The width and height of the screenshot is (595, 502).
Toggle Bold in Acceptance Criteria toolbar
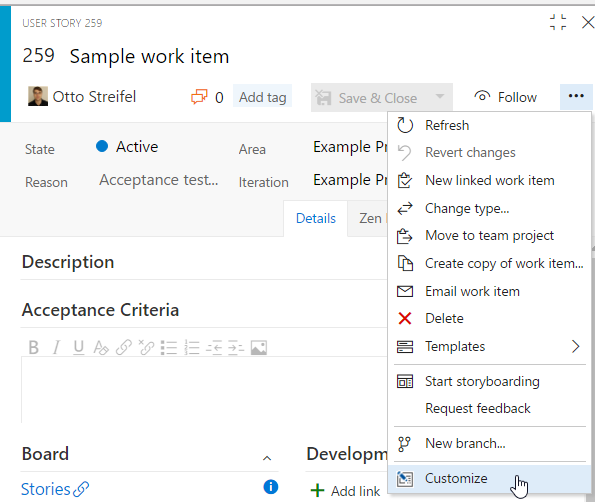click(33, 347)
